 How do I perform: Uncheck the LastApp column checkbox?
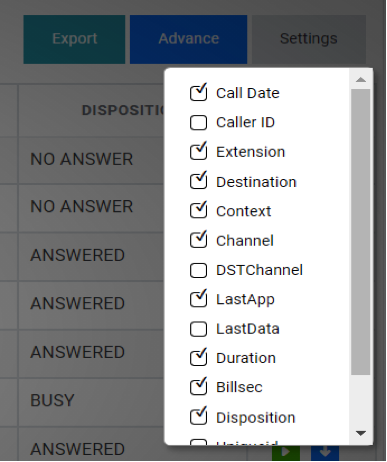(x=198, y=299)
